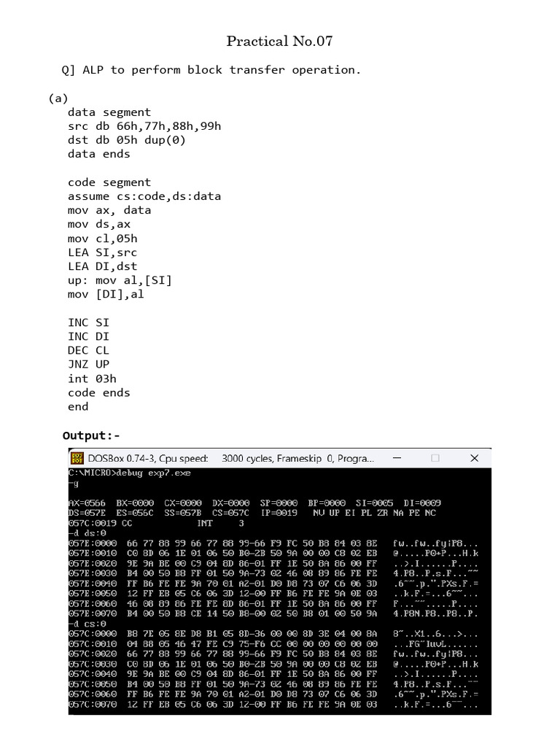This screenshot has width=560, height=747.
Task: Click the "(a)" part label
Action: 58,98
